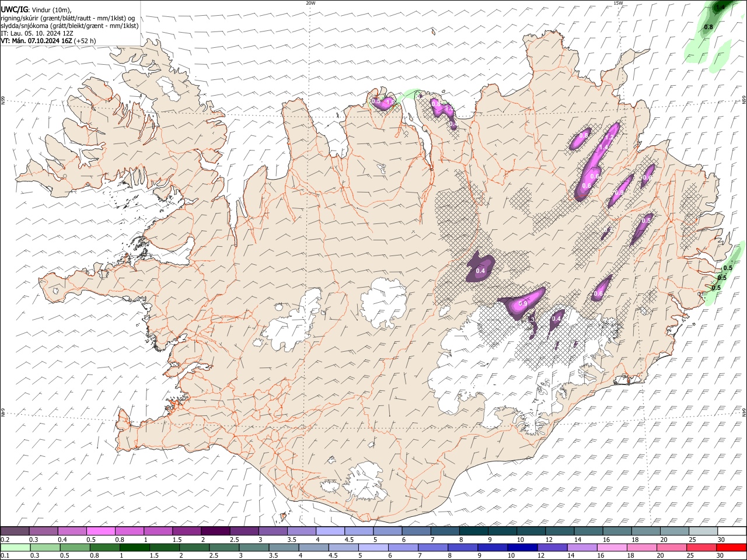The image size is (747, 560).
Task: Click the darkest purple swatch labeled 2
Action: (215, 531)
